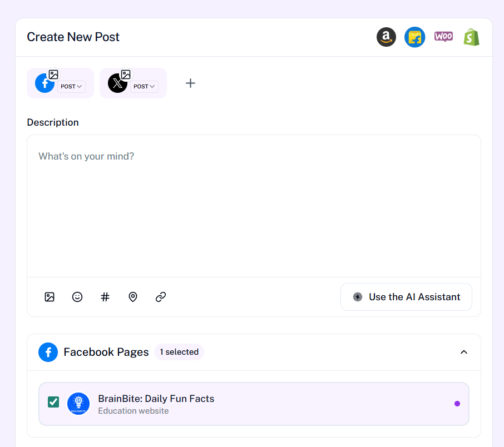
Task: Insert a link using the chain icon
Action: (x=161, y=297)
